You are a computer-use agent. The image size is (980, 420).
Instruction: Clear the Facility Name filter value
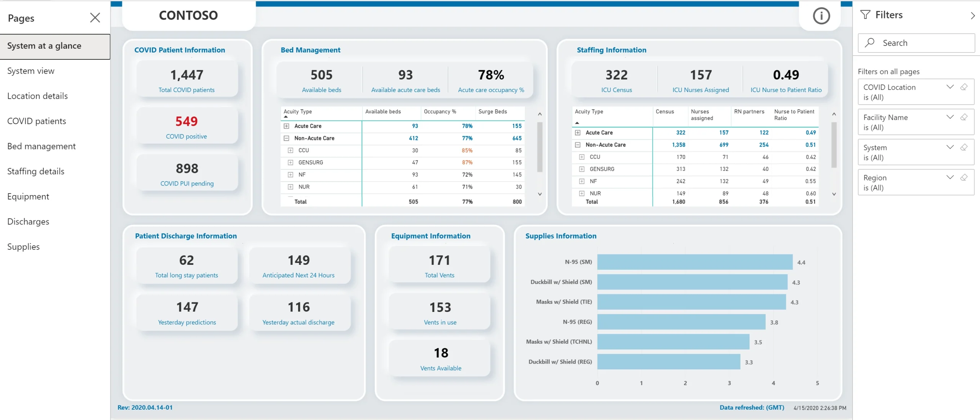[x=964, y=118]
